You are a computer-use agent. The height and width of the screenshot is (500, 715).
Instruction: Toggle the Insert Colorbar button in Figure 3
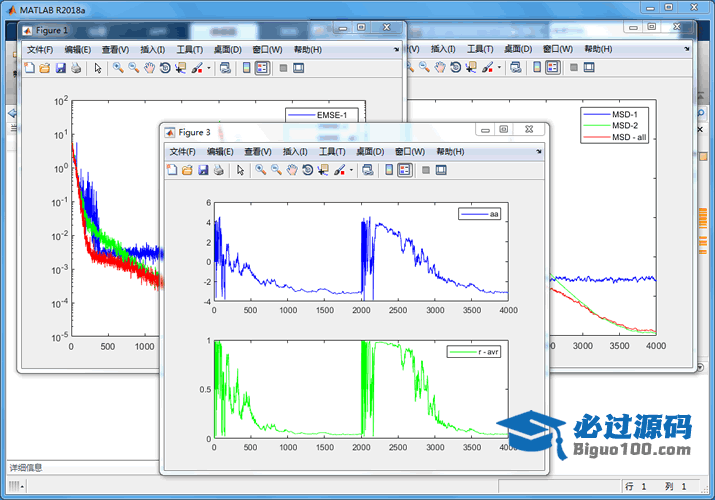point(388,170)
